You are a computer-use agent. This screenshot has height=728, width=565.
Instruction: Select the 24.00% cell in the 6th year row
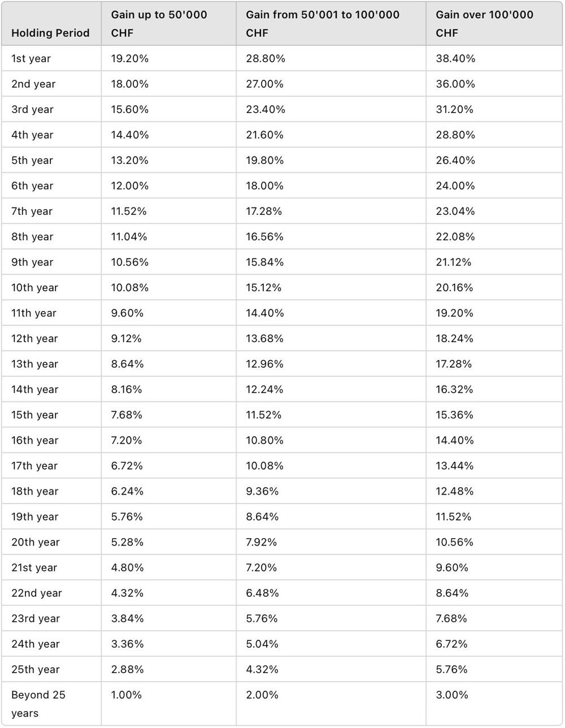pyautogui.click(x=455, y=185)
